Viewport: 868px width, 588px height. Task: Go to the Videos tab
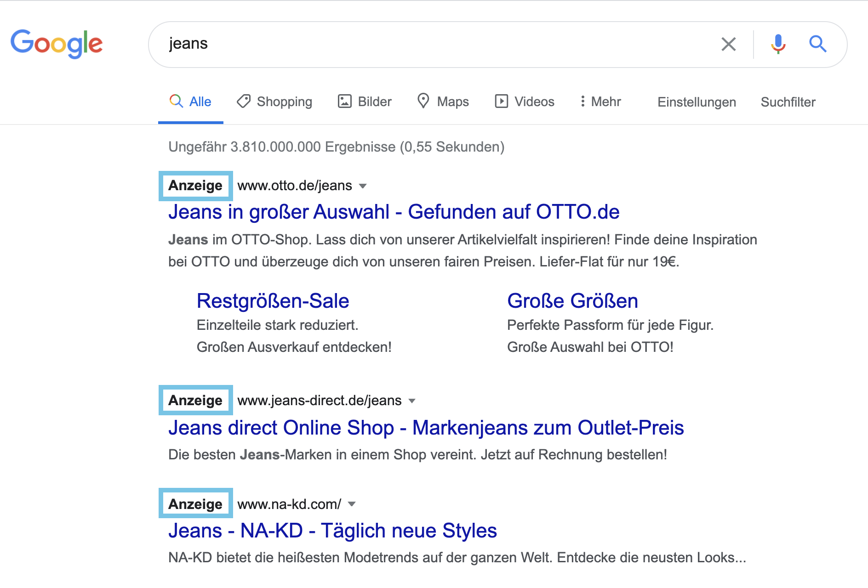525,102
